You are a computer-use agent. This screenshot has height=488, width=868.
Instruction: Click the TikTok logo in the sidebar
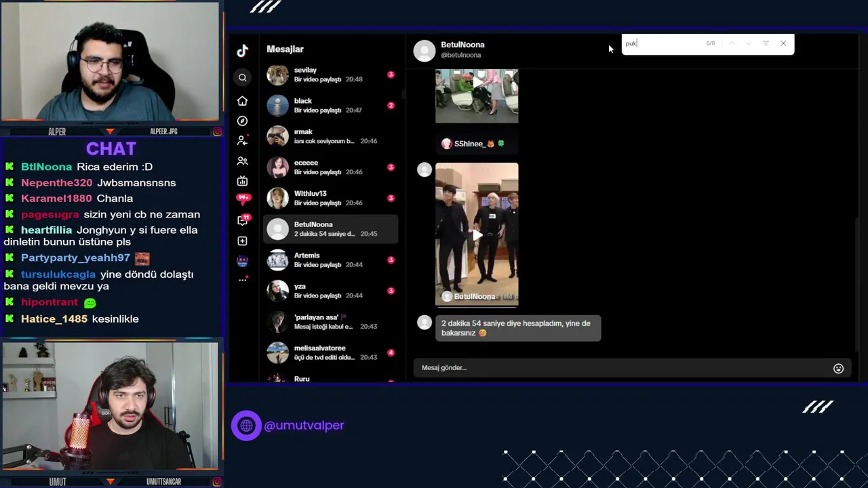(x=242, y=51)
